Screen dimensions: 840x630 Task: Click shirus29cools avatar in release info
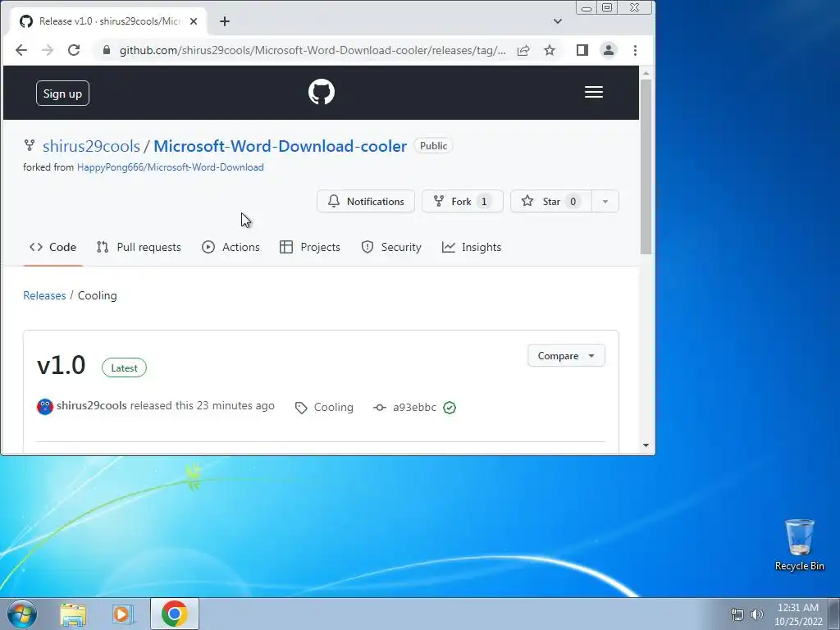[45, 407]
